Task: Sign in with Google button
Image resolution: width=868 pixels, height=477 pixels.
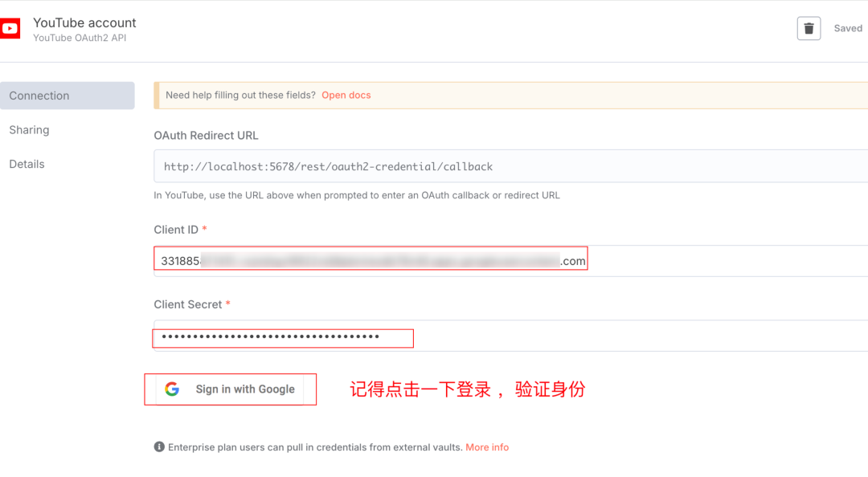Action: pyautogui.click(x=230, y=389)
